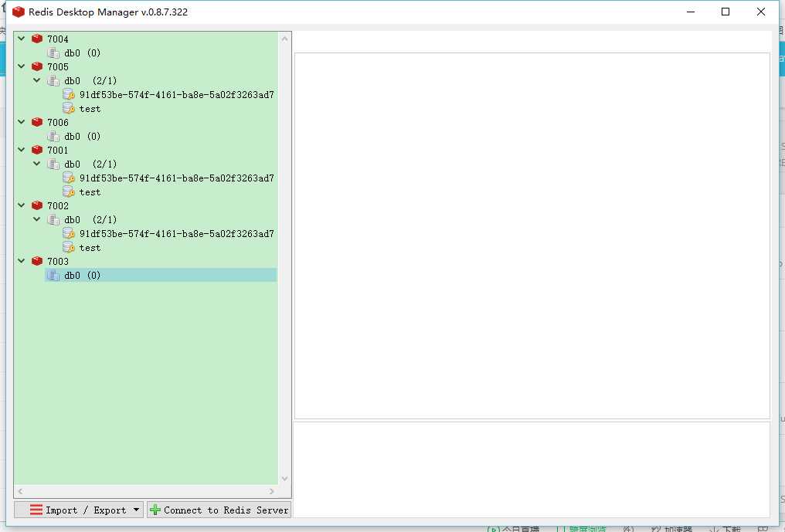Viewport: 785px width, 532px height.
Task: Select the 7004 server label
Action: (58, 39)
